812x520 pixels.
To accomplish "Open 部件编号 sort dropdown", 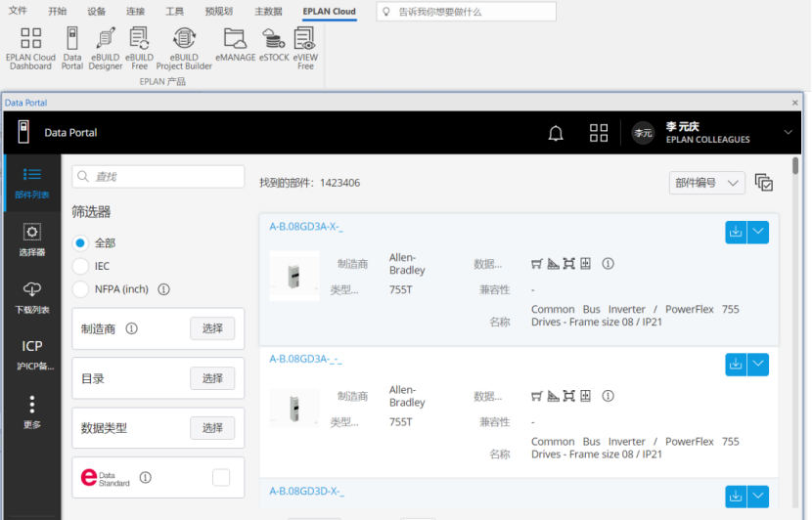I will pos(707,183).
